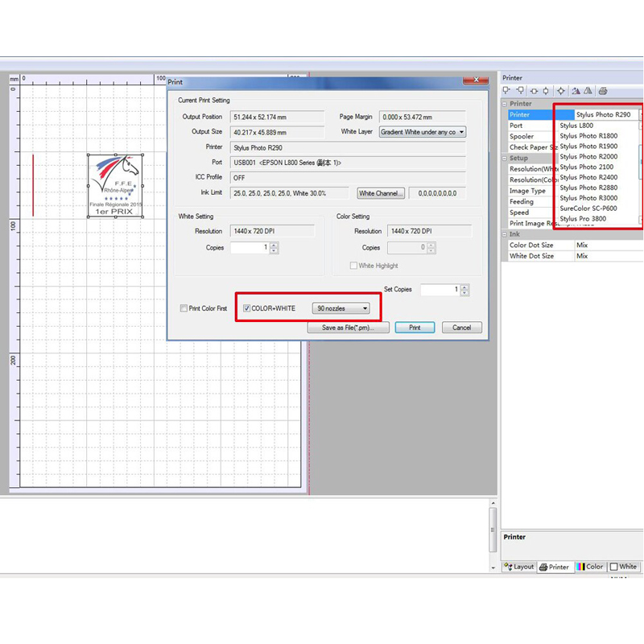The height and width of the screenshot is (644, 644).
Task: Click the Color Dot Size Mix value
Action: pos(609,246)
